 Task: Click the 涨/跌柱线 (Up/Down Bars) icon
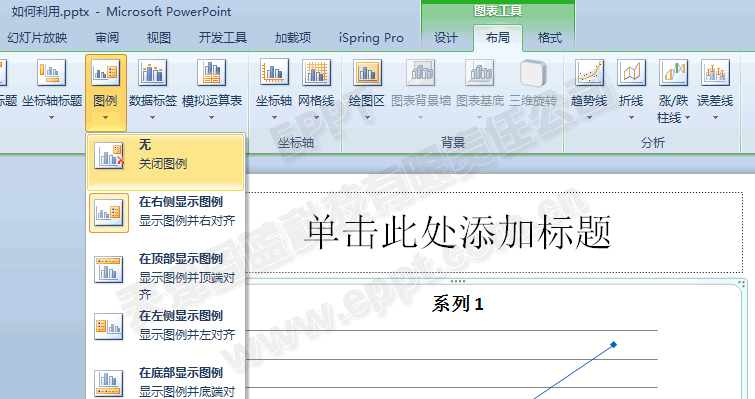pyautogui.click(x=674, y=72)
